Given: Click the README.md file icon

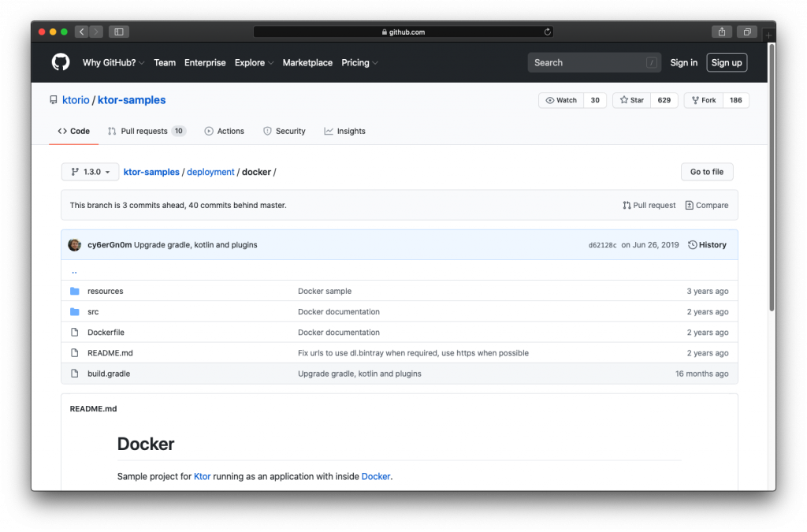Looking at the screenshot, I should pyautogui.click(x=75, y=353).
